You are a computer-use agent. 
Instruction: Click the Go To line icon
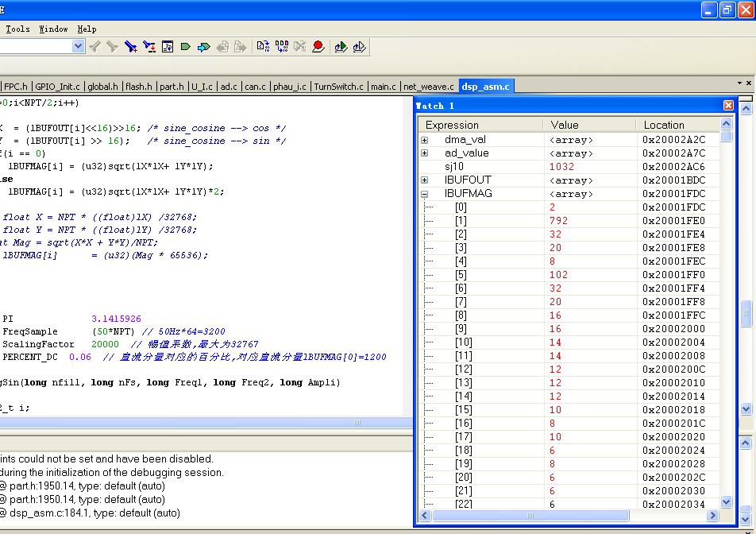click(x=168, y=47)
